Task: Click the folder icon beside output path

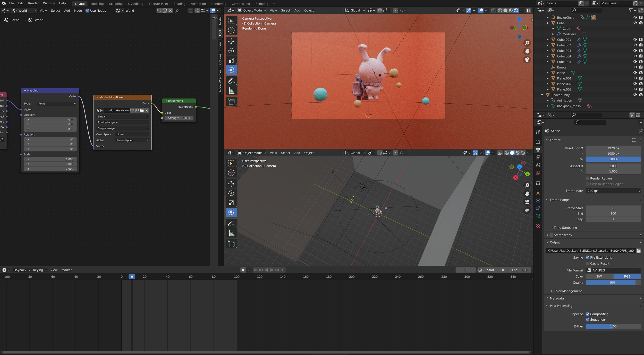Action: tap(639, 251)
